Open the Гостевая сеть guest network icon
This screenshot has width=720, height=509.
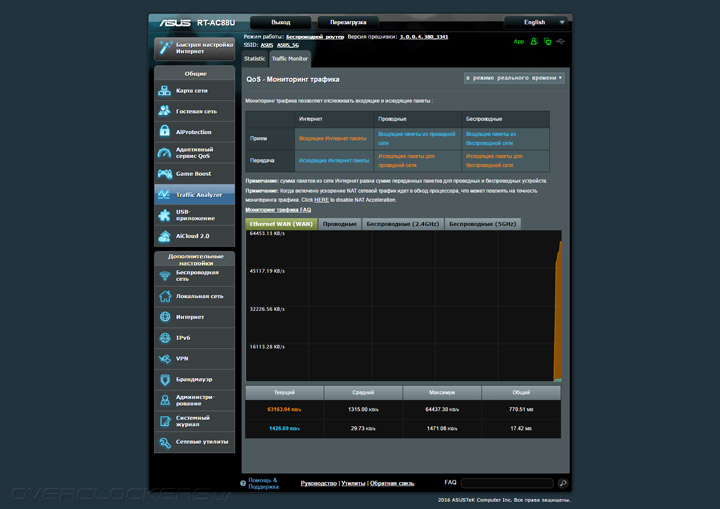(164, 111)
